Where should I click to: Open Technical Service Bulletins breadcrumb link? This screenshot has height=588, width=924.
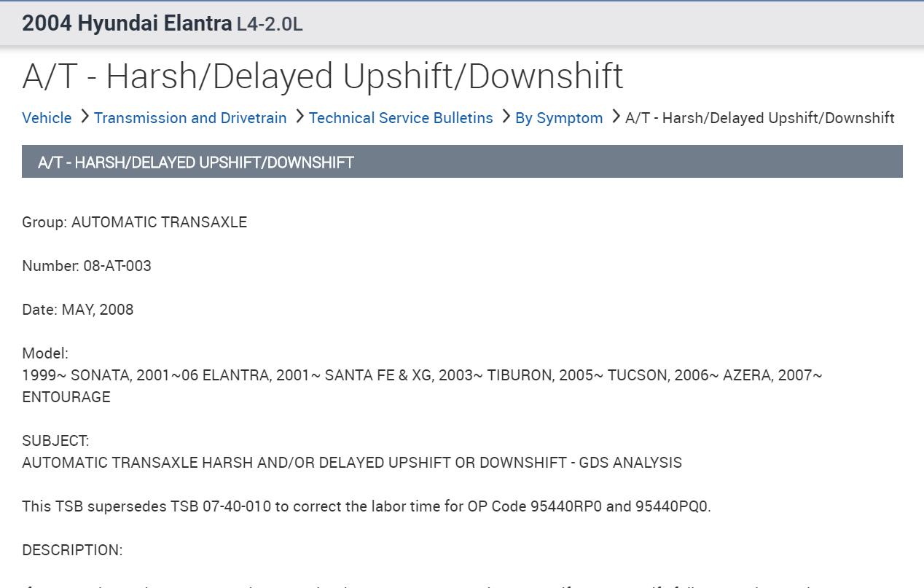[x=401, y=118]
